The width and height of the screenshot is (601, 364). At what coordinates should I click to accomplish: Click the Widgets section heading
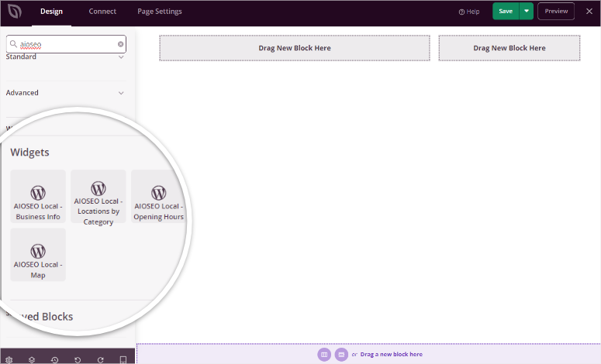(x=30, y=153)
